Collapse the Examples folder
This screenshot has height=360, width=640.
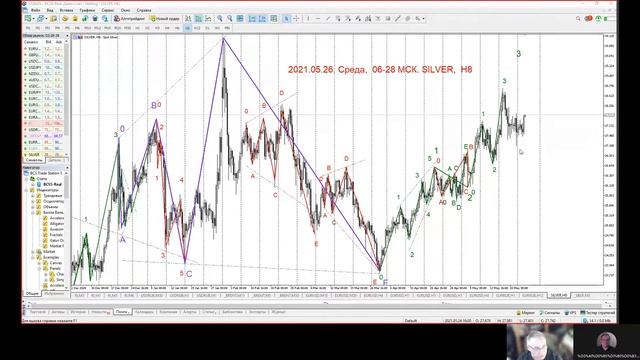click(33, 258)
